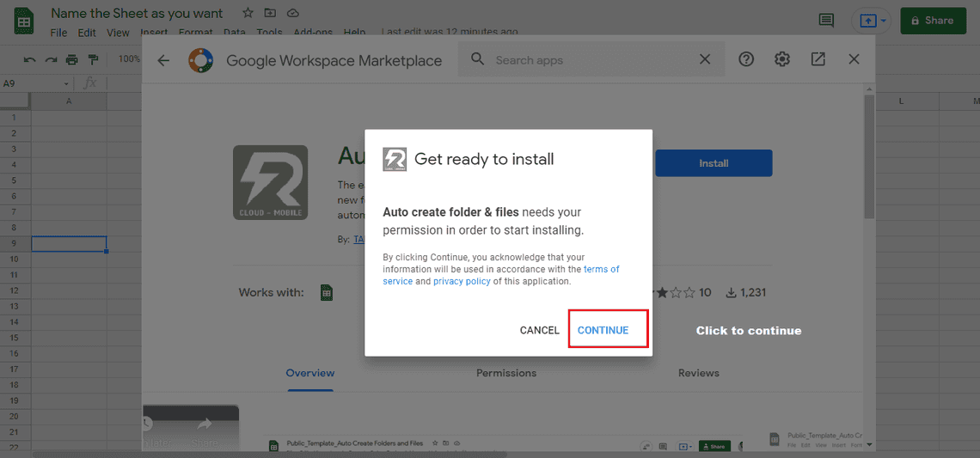980x458 pixels.
Task: Click CONTINUE in the install dialog
Action: [x=603, y=330]
